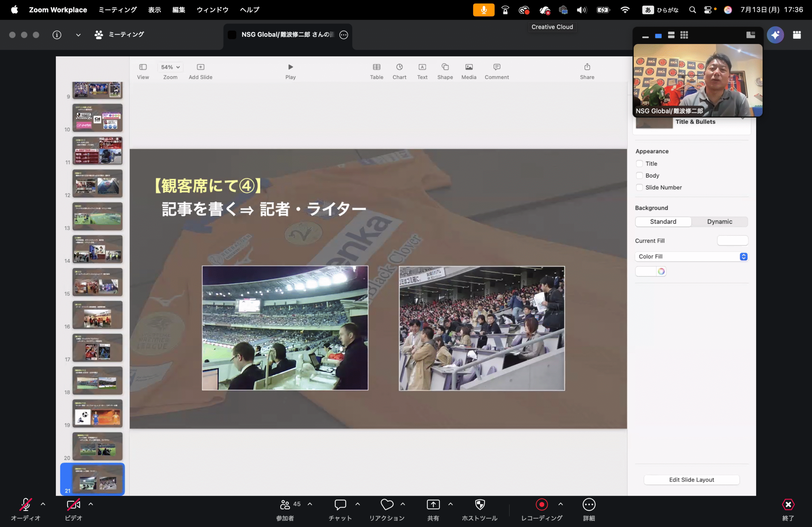Expand audio options caret

pos(43,504)
